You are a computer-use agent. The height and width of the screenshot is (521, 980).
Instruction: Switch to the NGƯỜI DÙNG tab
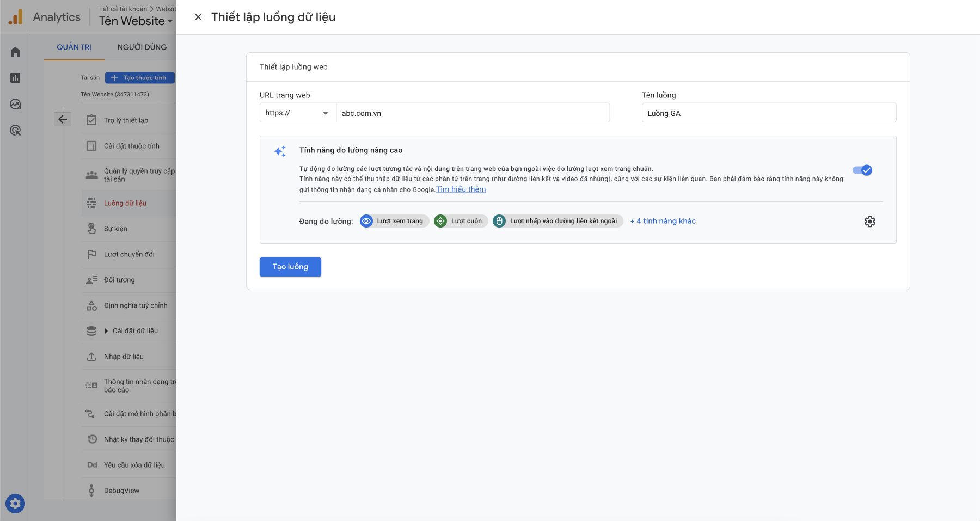(142, 47)
